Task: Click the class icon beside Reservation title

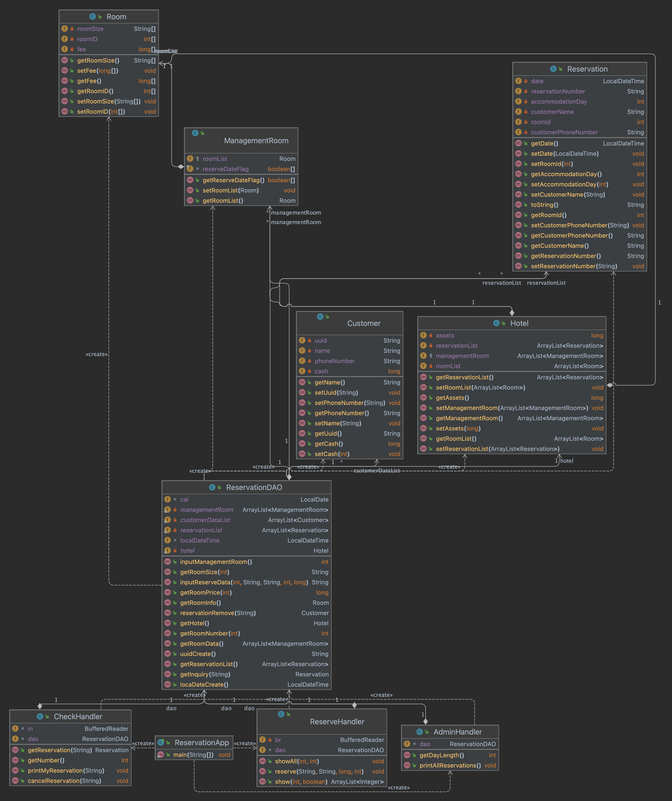Action: pyautogui.click(x=553, y=69)
